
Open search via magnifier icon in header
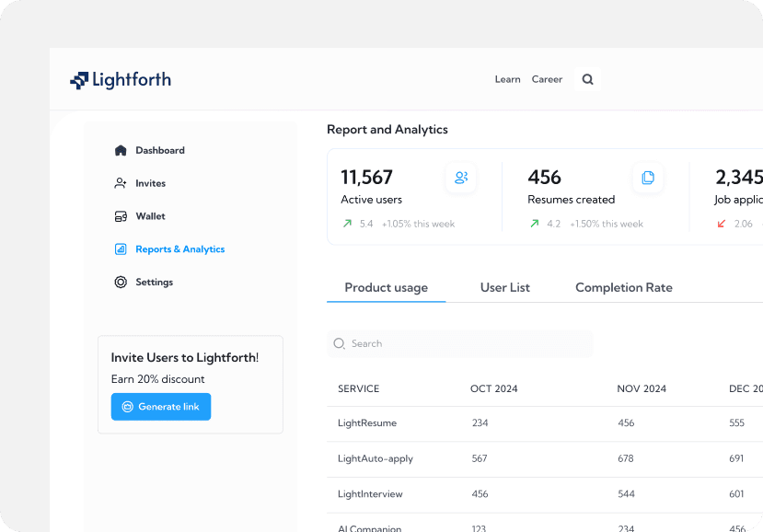point(587,80)
